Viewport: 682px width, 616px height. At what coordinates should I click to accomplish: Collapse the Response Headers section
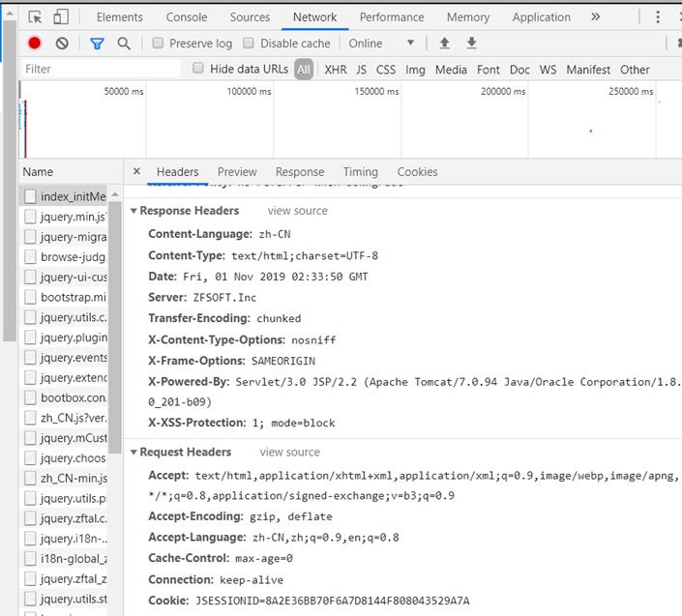click(133, 211)
